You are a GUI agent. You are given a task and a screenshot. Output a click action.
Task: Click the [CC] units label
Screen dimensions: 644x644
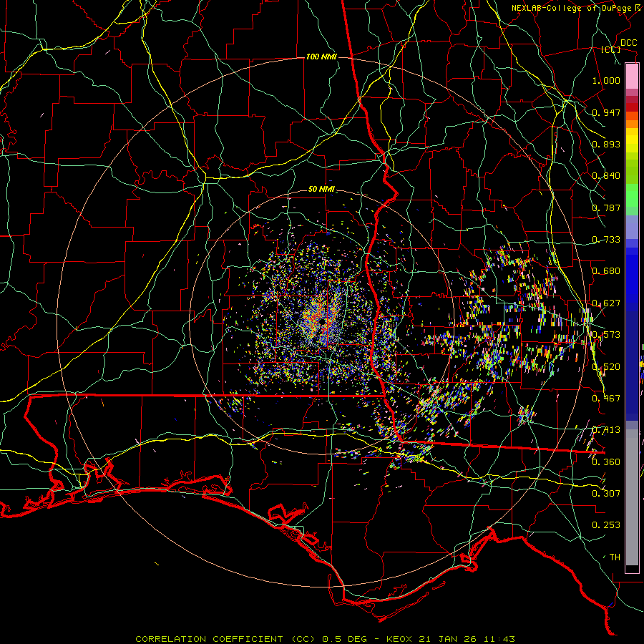(611, 49)
